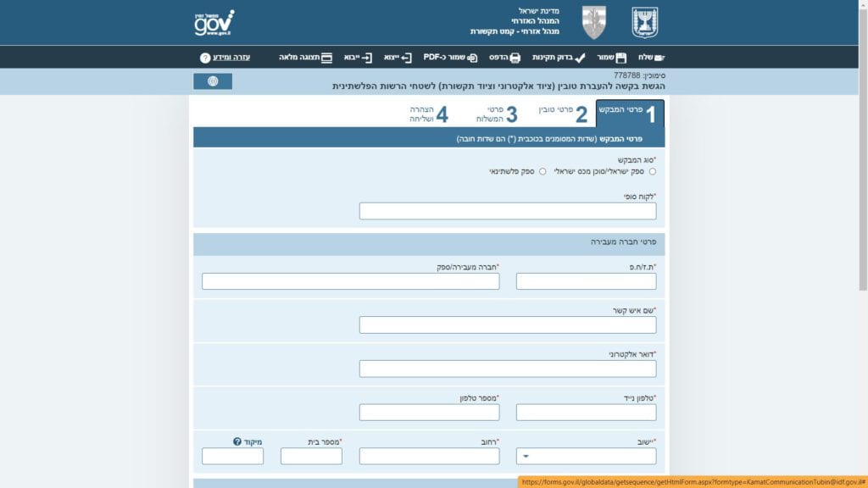Expand the locality (יישוב) dropdown
868x488 pixels.
[x=526, y=457]
